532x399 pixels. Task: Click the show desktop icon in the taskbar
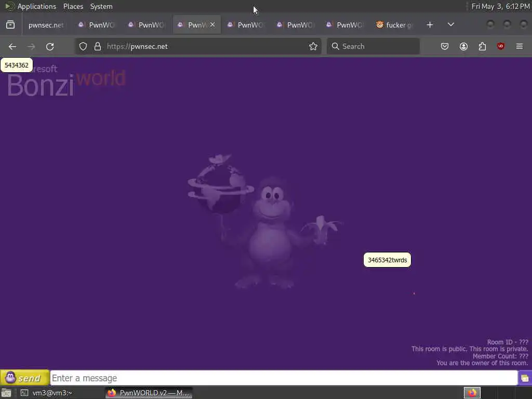pyautogui.click(x=6, y=393)
